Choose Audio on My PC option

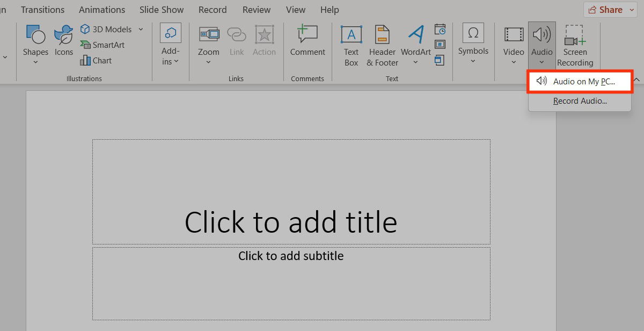tap(580, 82)
